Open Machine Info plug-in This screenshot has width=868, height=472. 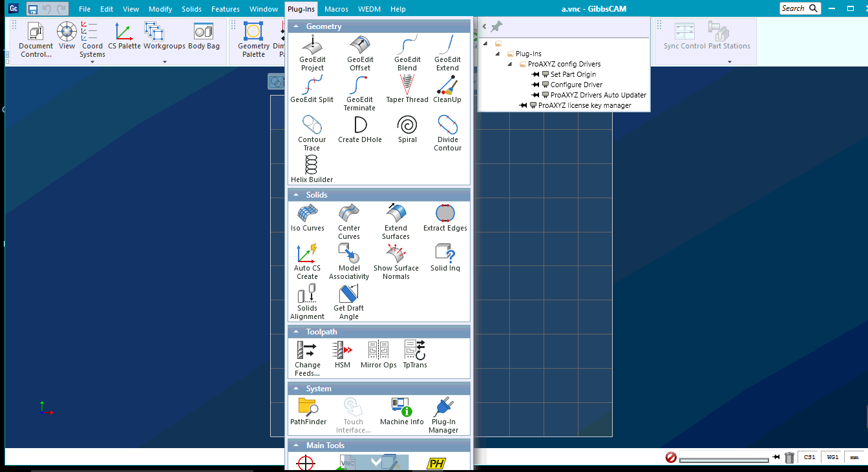402,411
